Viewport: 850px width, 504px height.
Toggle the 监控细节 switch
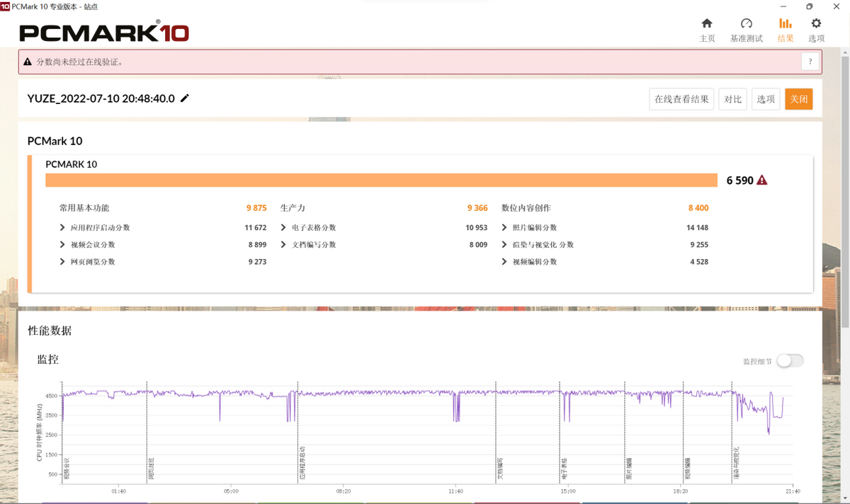point(790,361)
